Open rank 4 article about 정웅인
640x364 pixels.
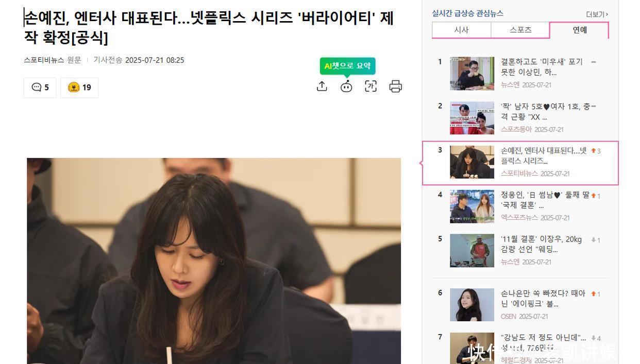[545, 200]
